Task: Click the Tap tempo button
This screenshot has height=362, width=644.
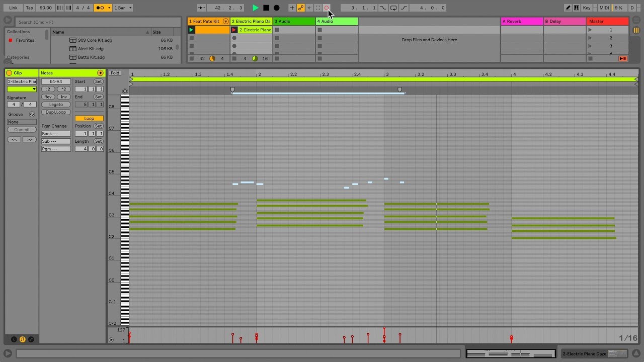Action: [30, 8]
